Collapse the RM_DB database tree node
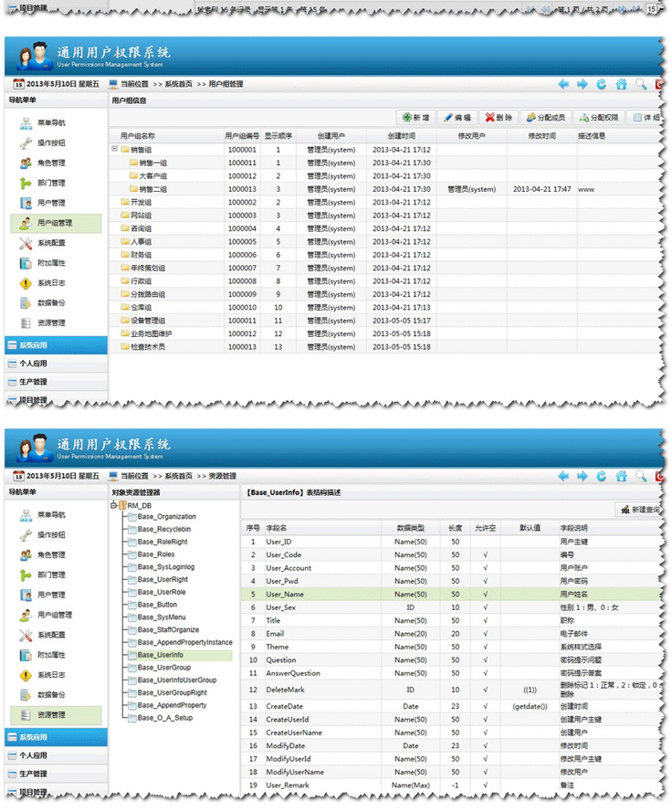This screenshot has width=672, height=812. (x=113, y=505)
